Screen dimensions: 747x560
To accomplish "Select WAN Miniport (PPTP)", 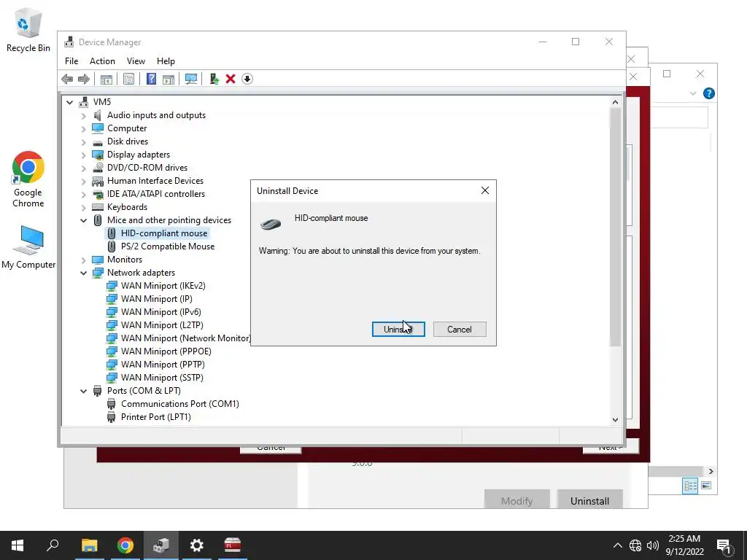I will tap(163, 365).
